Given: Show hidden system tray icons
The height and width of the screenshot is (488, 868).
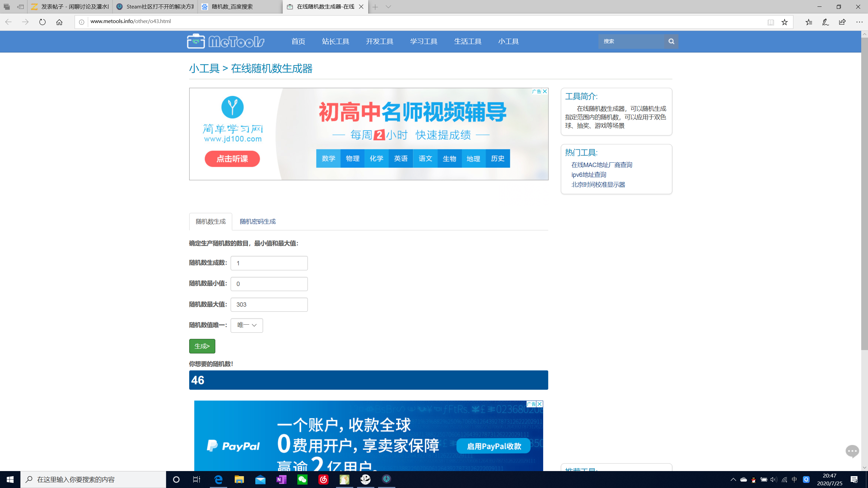Looking at the screenshot, I should tap(733, 479).
